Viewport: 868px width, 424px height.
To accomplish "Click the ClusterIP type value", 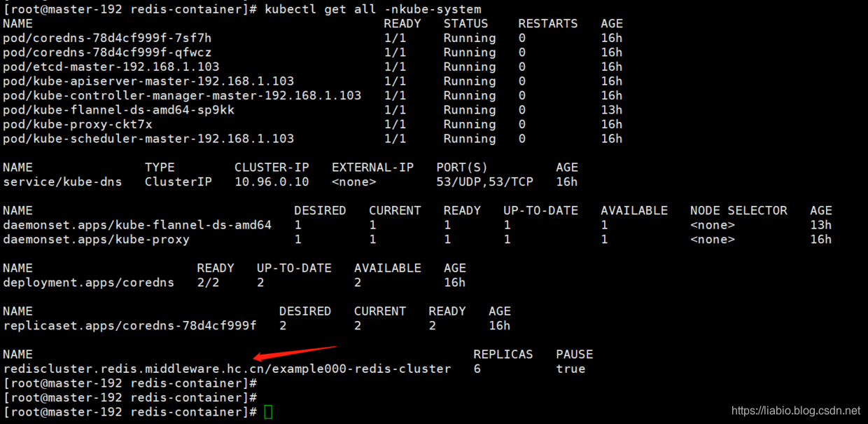I will (x=178, y=182).
